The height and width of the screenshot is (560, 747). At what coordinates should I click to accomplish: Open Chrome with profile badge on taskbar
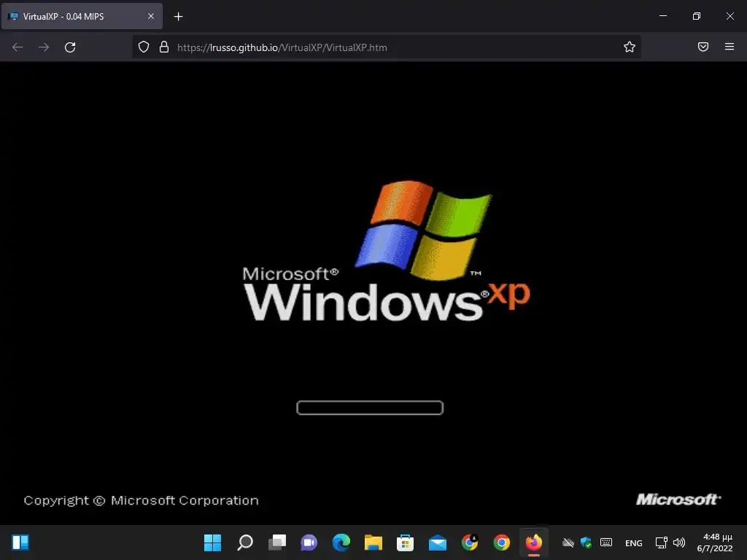(x=469, y=542)
